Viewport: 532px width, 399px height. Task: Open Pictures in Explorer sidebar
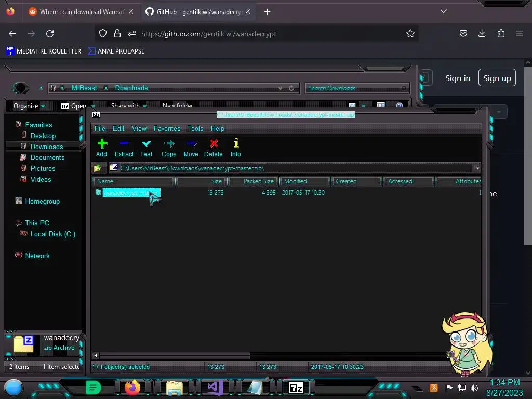coord(43,168)
